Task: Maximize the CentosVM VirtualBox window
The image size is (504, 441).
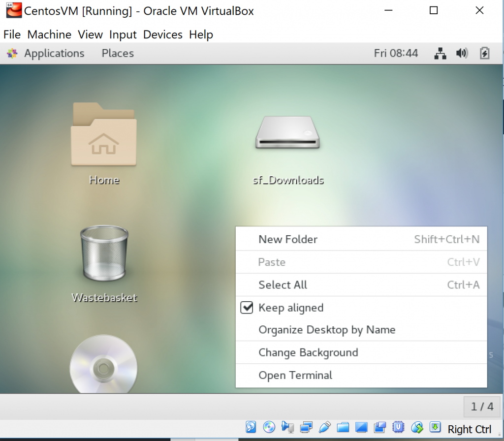Action: [434, 10]
